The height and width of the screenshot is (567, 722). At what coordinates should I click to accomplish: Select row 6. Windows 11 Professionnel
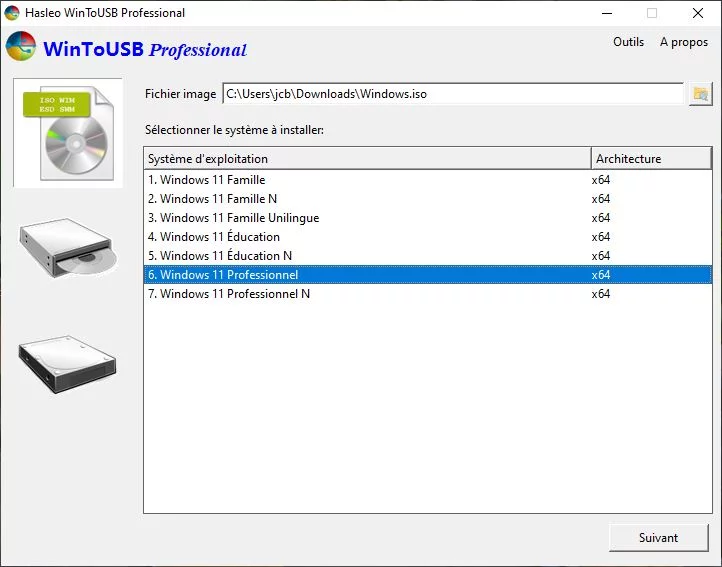[428, 275]
